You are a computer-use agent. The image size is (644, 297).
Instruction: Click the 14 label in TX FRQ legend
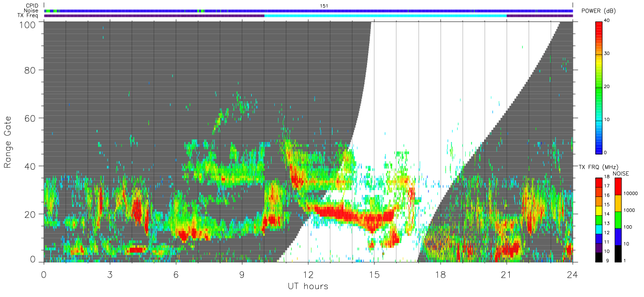607,214
